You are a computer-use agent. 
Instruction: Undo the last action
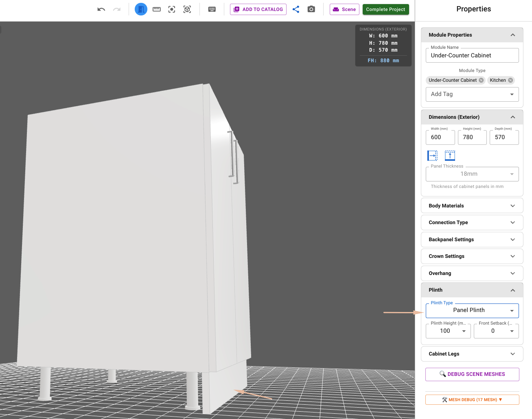point(101,9)
